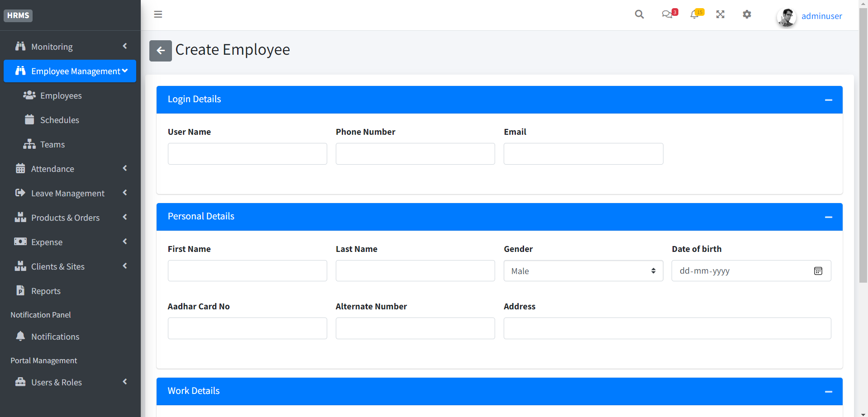Click the Schedules calendar icon in the sidebar
The width and height of the screenshot is (868, 417).
29,119
